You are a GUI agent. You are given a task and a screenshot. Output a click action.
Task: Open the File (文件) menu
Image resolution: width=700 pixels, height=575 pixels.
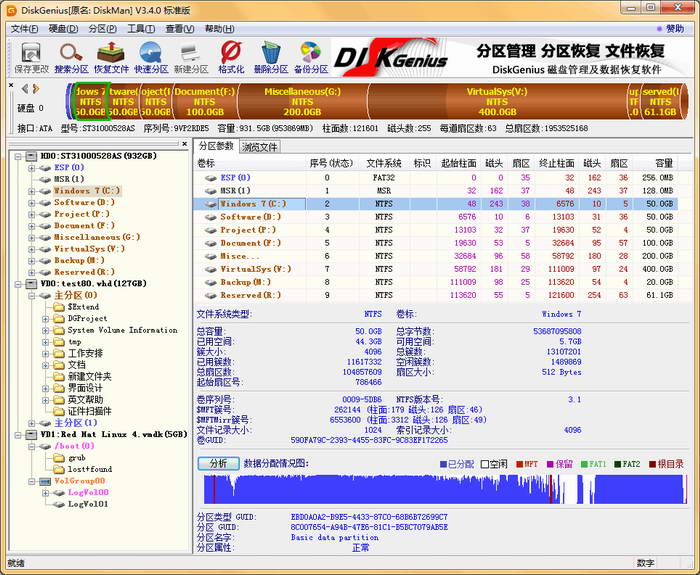[24, 29]
